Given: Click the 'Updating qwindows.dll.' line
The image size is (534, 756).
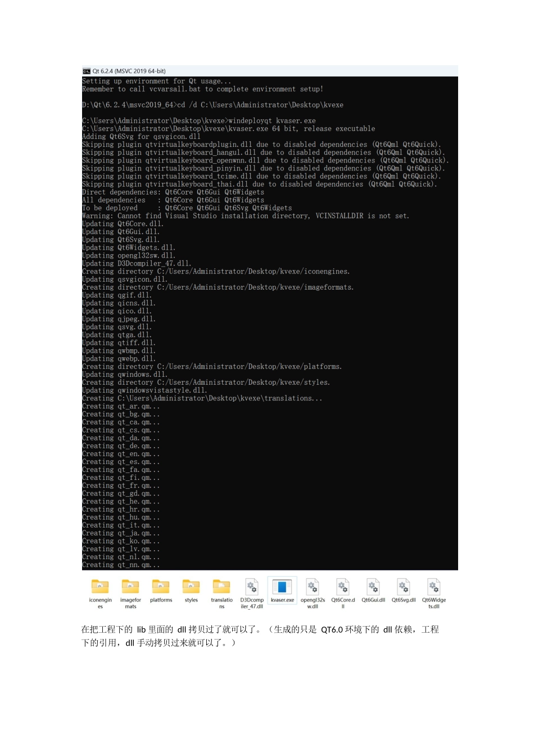Looking at the screenshot, I should pos(125,375).
